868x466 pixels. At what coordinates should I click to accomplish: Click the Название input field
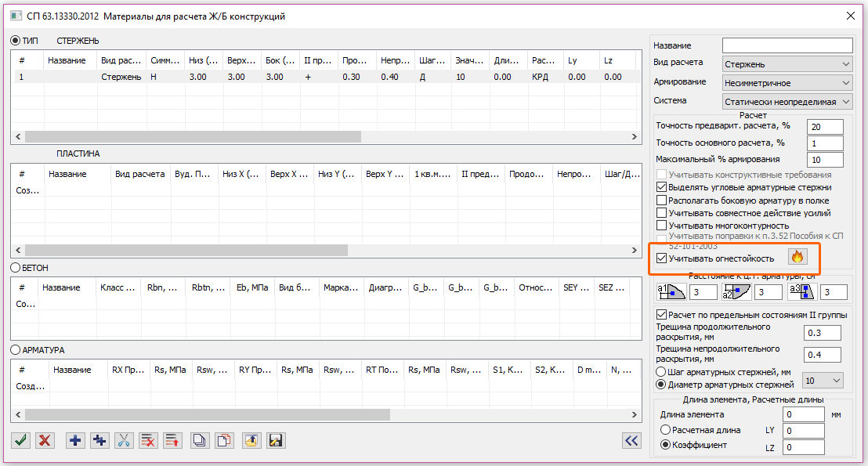787,45
